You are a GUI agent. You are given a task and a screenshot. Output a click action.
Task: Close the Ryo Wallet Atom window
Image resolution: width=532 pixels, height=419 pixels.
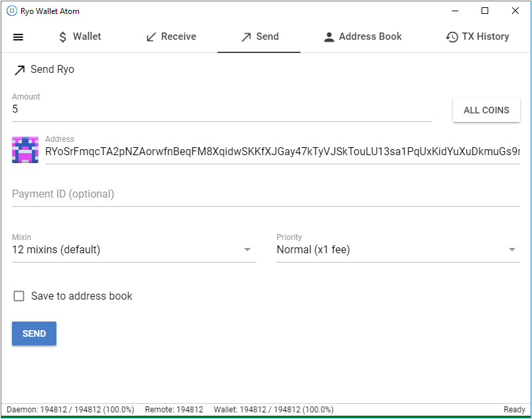515,11
